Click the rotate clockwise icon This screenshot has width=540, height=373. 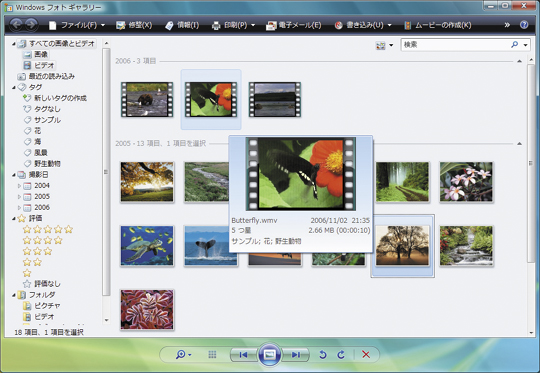(x=341, y=354)
